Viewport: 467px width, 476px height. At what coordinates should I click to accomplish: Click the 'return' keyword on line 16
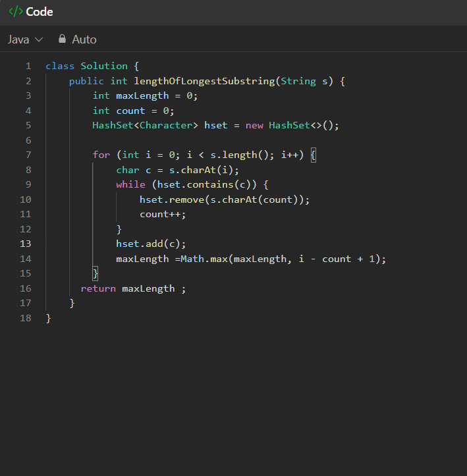98,289
